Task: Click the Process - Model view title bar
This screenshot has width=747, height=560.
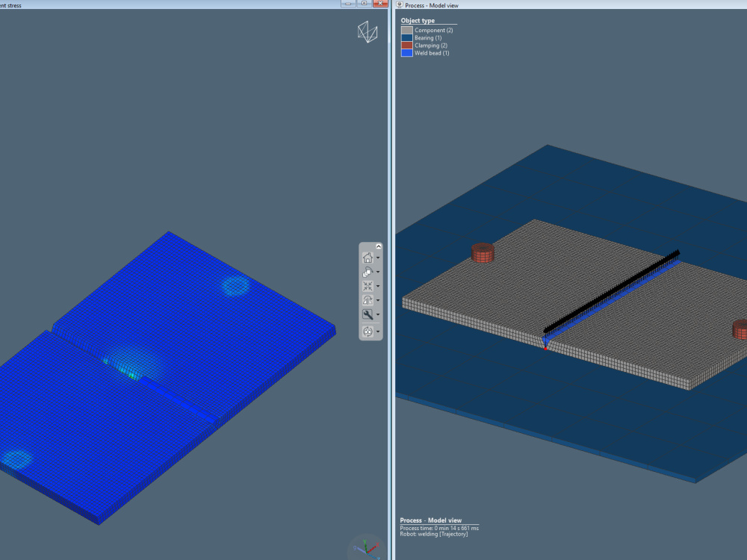Action: coord(571,4)
